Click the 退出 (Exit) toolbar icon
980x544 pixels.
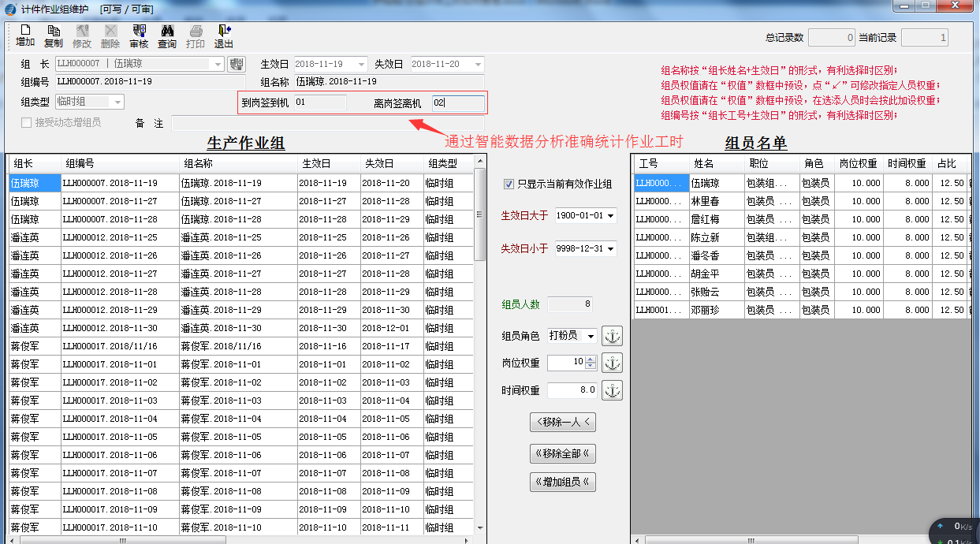224,36
